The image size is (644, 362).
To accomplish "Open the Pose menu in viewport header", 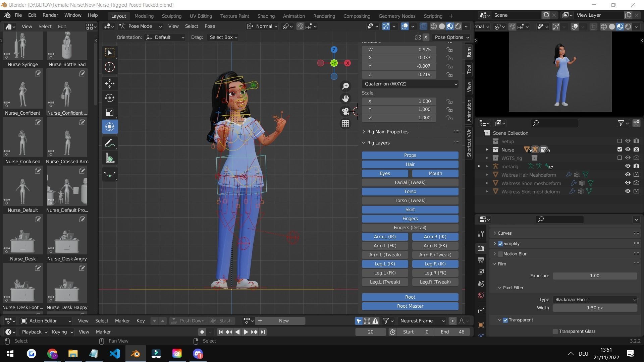I will (210, 26).
